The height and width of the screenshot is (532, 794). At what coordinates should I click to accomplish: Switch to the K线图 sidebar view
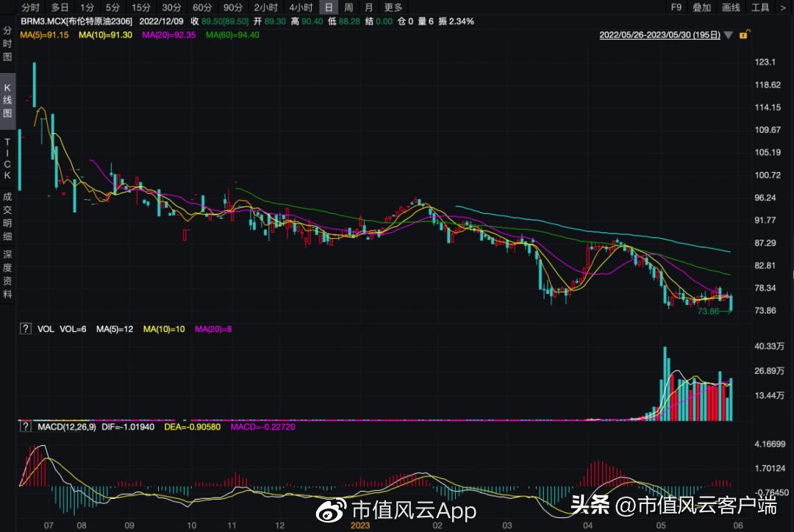point(6,100)
